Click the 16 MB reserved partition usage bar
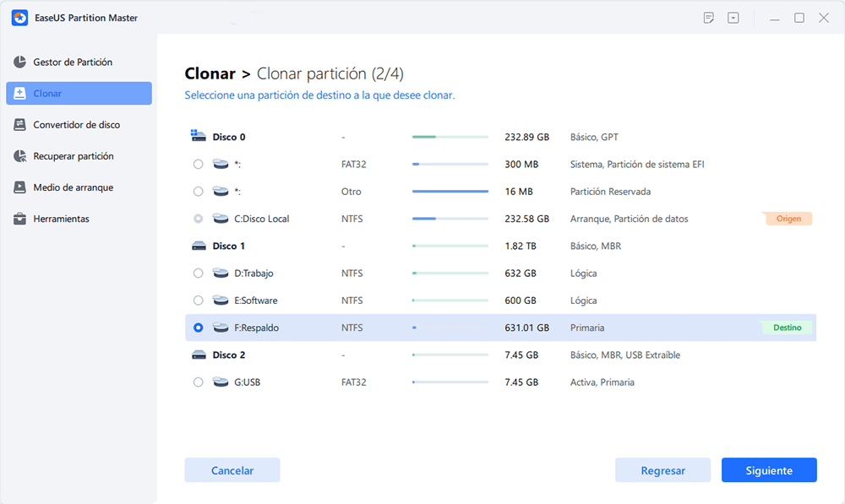This screenshot has width=845, height=504. (450, 191)
